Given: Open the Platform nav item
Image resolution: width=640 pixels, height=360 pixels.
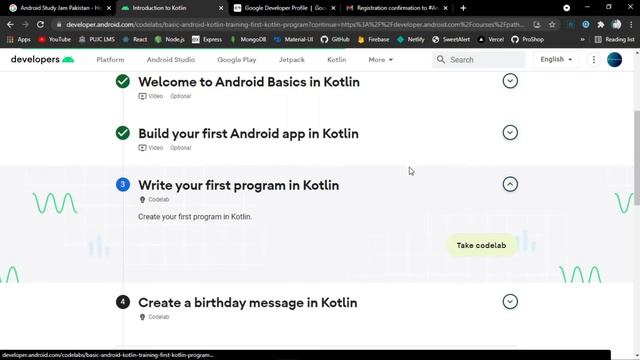Looking at the screenshot, I should 110,60.
